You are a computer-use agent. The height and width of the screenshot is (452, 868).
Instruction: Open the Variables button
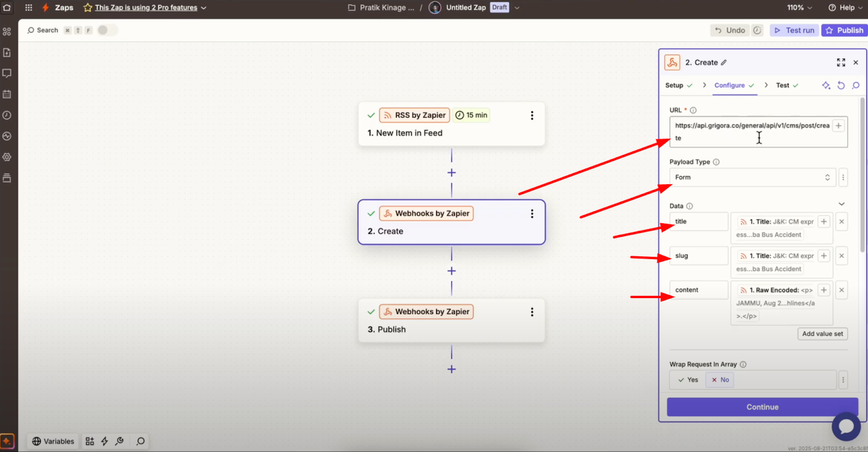point(53,441)
